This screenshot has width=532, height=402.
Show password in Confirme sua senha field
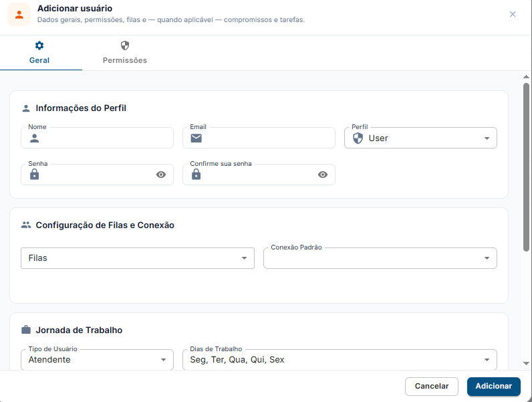(323, 175)
